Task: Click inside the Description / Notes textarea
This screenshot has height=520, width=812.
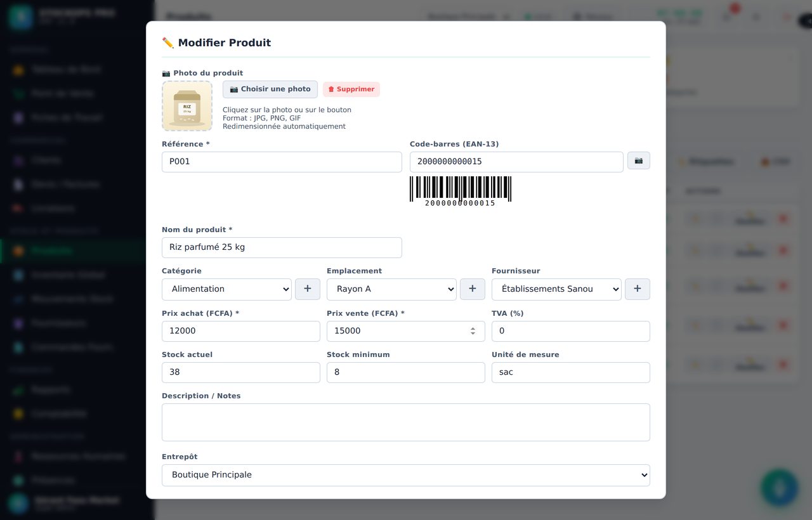Action: click(x=406, y=422)
